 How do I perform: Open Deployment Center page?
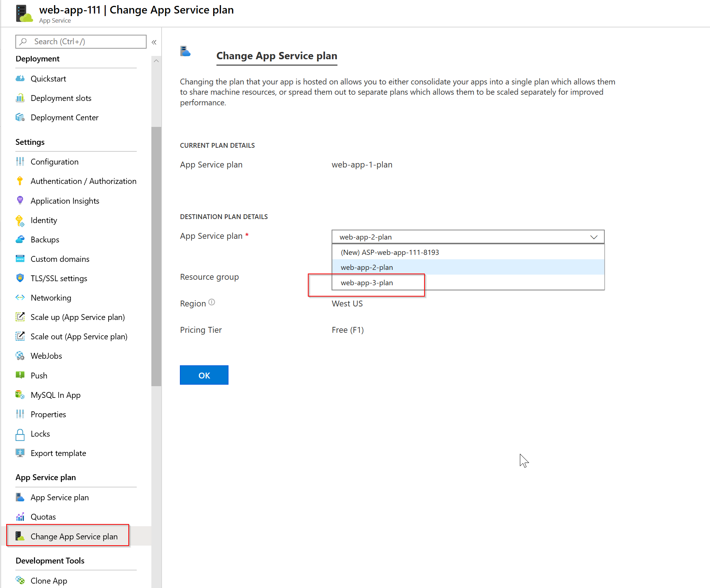[64, 117]
